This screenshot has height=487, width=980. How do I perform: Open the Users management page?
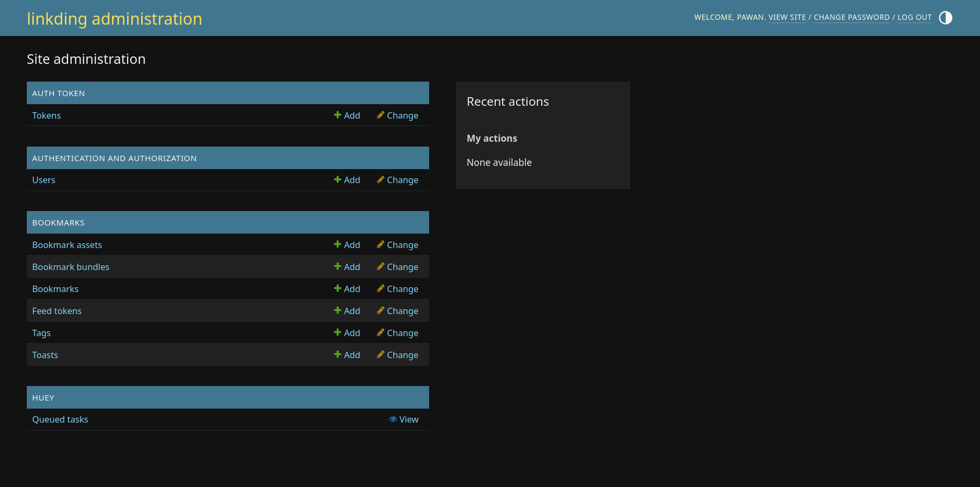(x=43, y=179)
